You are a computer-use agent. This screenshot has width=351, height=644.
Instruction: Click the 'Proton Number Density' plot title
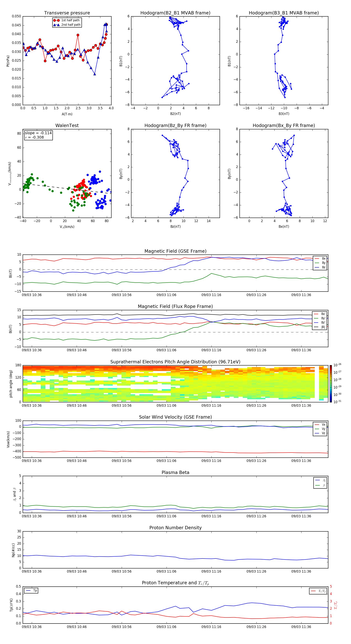(175, 528)
